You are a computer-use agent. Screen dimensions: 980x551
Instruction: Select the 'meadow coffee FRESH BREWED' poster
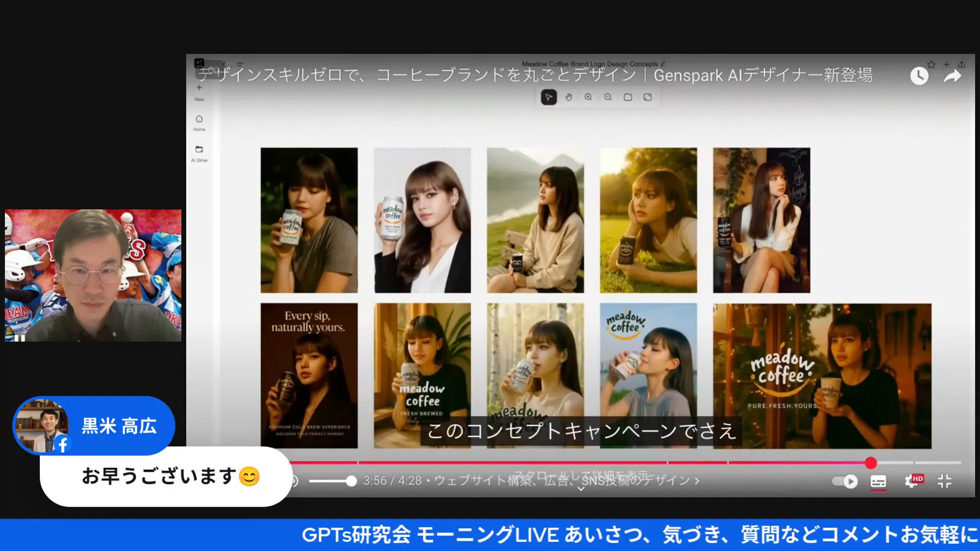(422, 376)
